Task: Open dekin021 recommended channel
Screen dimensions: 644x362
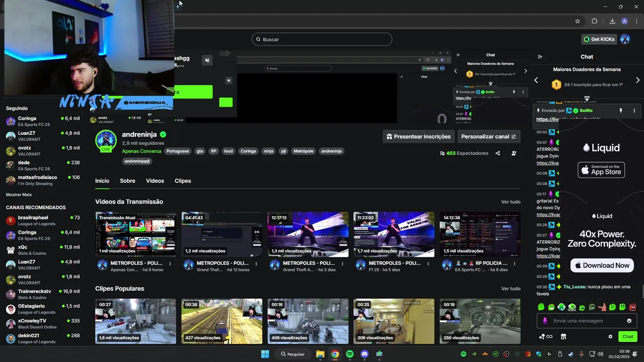Action: click(x=43, y=338)
